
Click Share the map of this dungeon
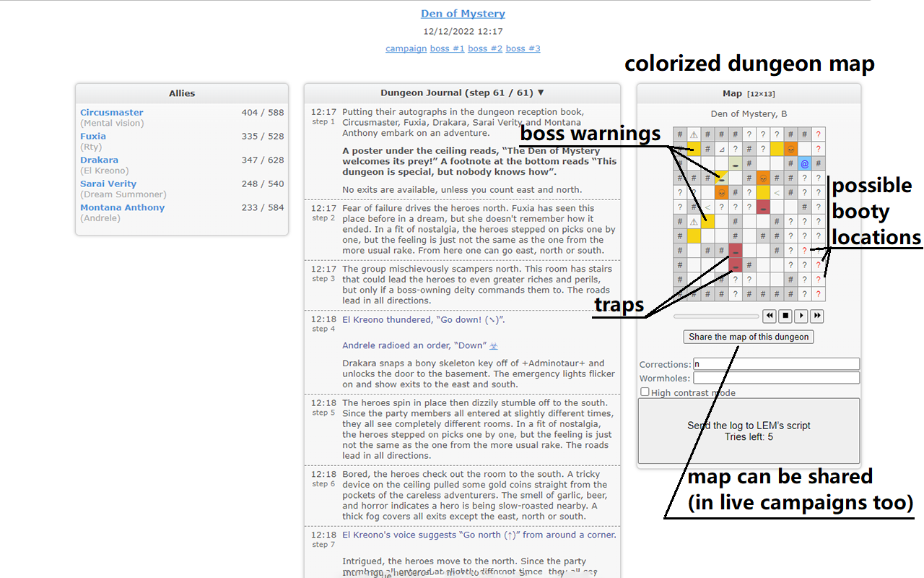coord(749,337)
